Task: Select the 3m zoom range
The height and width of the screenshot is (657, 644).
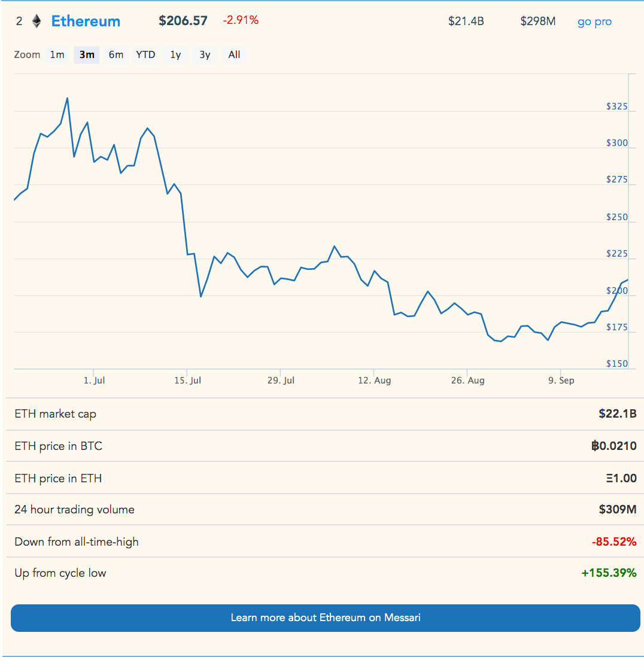Action: click(87, 55)
